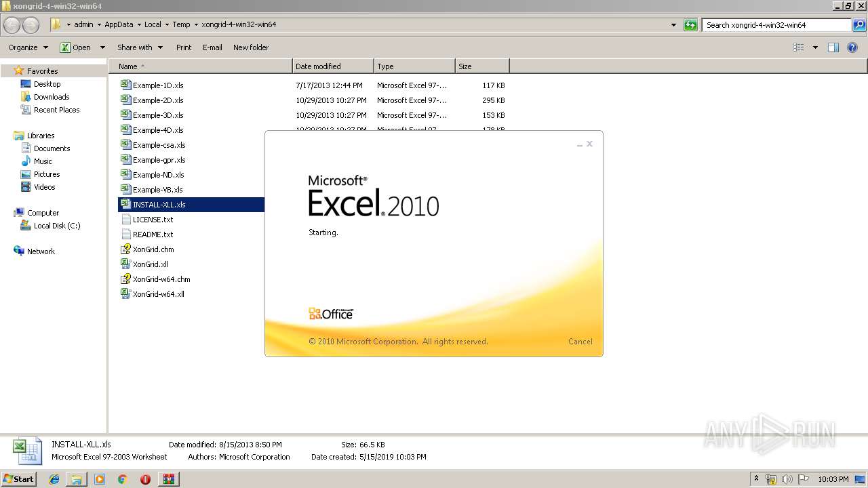Click the XonGrid.xll add-in icon
Image resolution: width=868 pixels, height=488 pixels.
[125, 264]
